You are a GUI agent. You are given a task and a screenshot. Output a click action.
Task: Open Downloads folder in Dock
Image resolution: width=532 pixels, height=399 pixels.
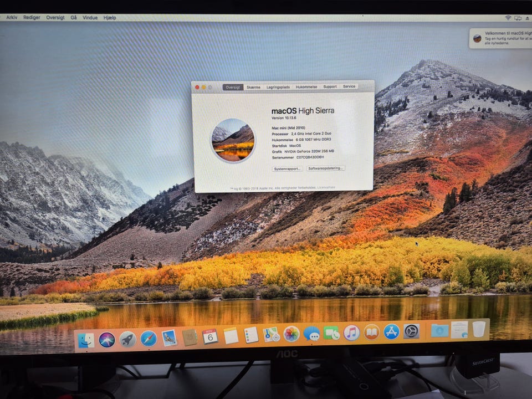click(439, 330)
